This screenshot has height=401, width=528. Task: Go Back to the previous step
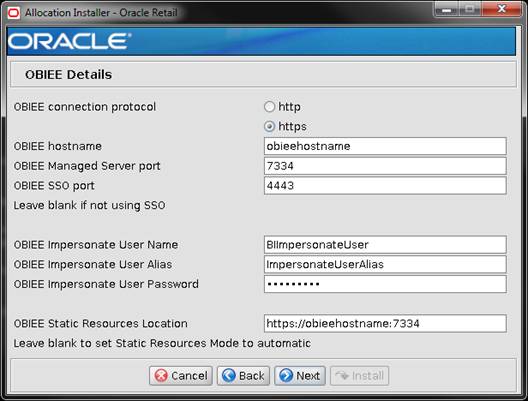[x=243, y=376]
